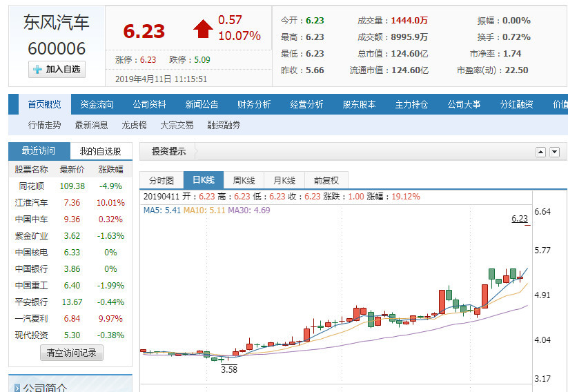Image resolution: width=568 pixels, height=392 pixels.
Task: Open the 融资融券 sub-navigation link
Action: [x=224, y=125]
